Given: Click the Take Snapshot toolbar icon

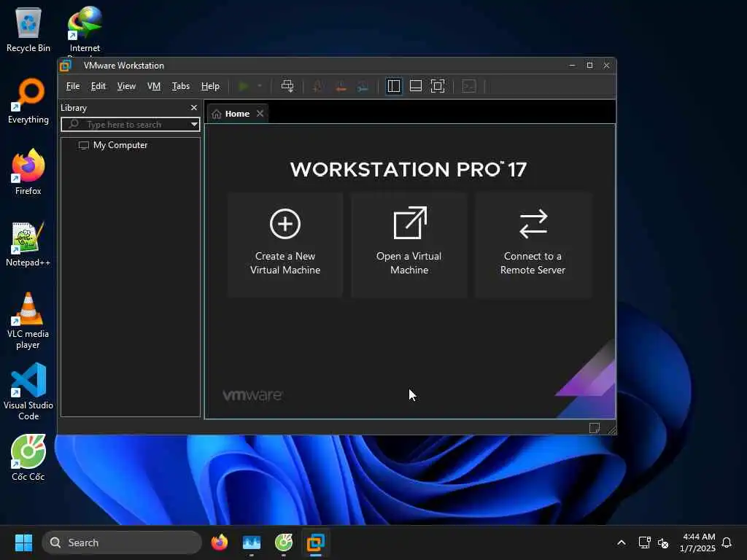Looking at the screenshot, I should (x=318, y=86).
